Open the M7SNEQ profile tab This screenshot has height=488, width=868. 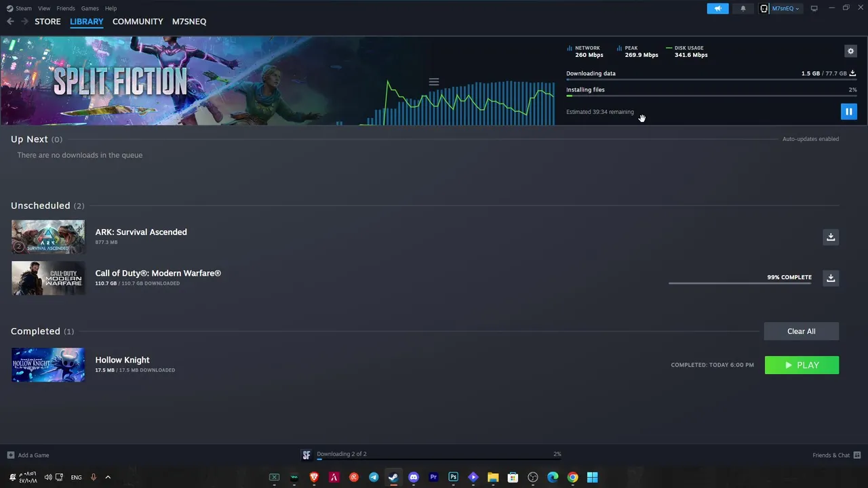189,22
